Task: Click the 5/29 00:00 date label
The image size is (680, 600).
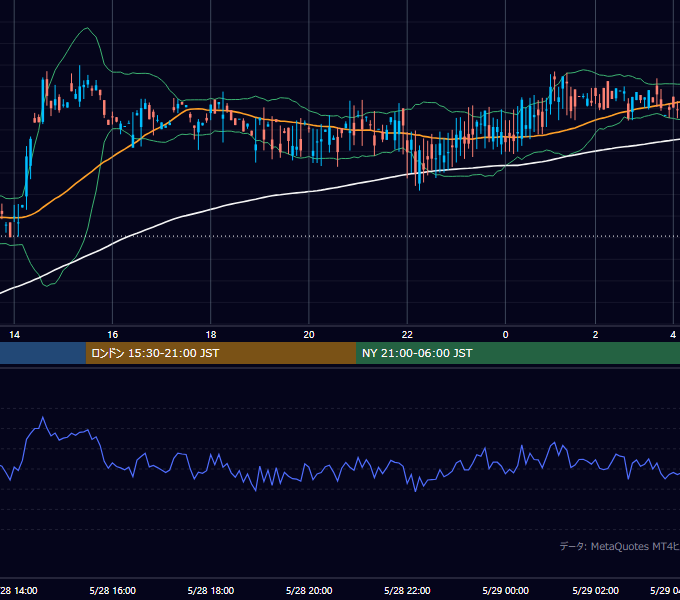Action: [x=506, y=590]
